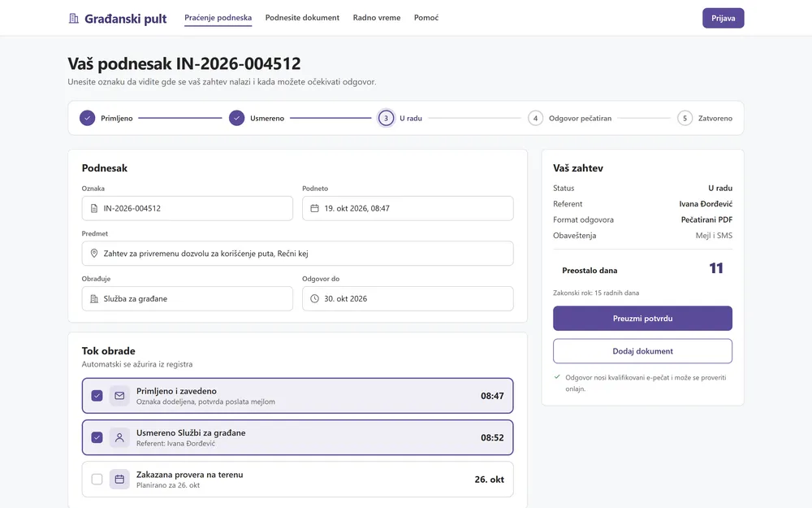Click the location pin icon in Predmet field
Image resolution: width=812 pixels, height=508 pixels.
94,254
